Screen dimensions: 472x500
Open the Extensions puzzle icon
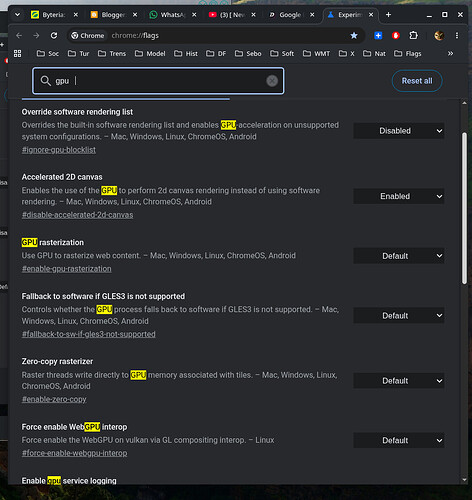[413, 35]
